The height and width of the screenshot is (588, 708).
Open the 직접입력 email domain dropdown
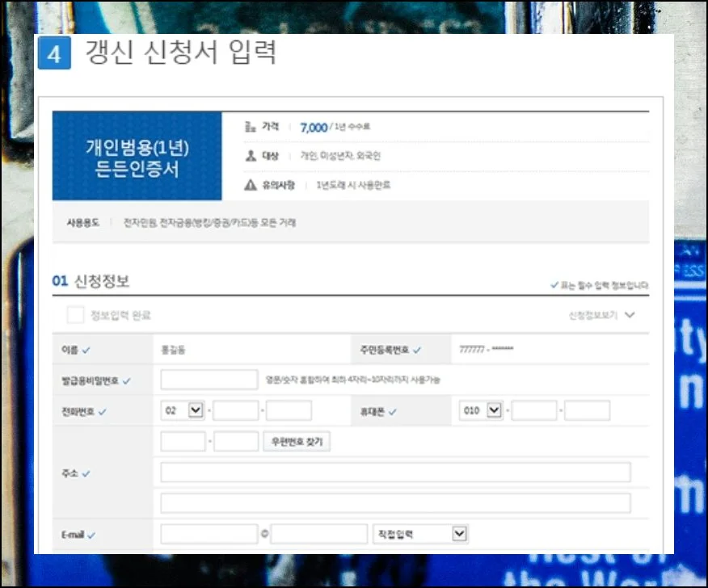[x=420, y=534]
